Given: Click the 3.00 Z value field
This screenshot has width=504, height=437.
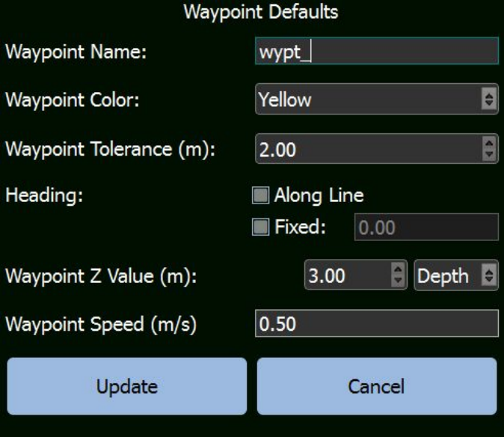Looking at the screenshot, I should coord(356,275).
